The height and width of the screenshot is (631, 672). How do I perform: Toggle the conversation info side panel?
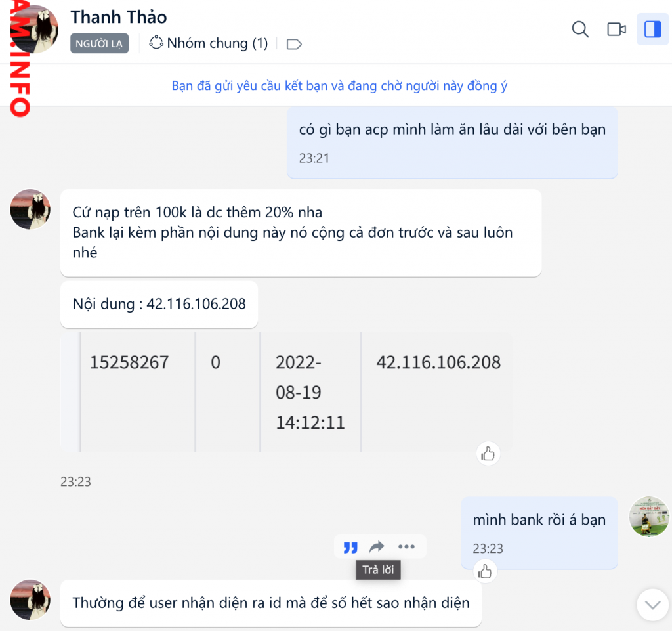click(x=652, y=29)
